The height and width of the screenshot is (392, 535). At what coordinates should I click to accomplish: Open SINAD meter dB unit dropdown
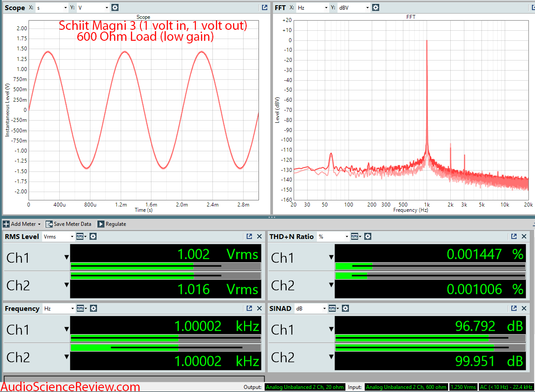point(310,308)
